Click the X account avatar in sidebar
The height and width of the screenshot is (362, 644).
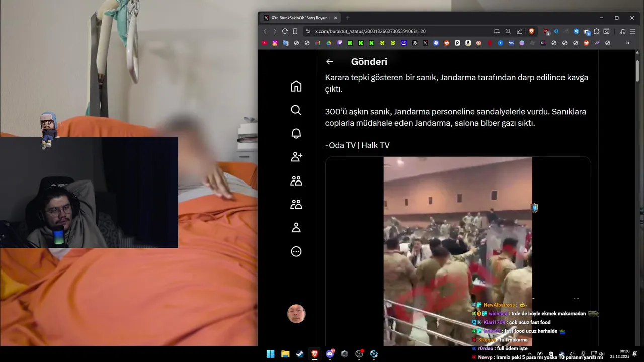point(296,314)
